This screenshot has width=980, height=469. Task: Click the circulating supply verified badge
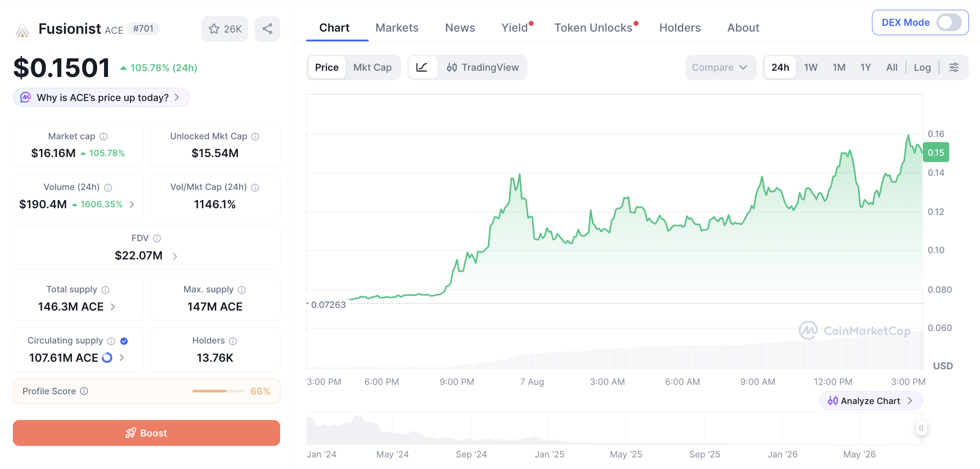tap(124, 341)
